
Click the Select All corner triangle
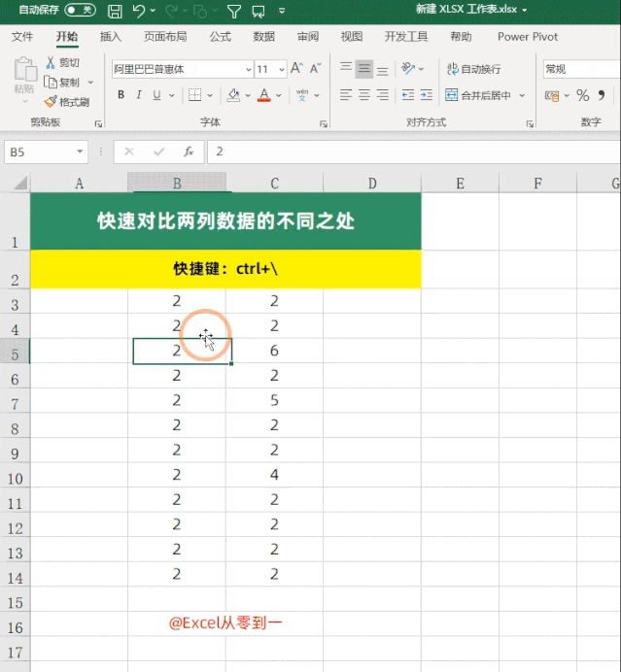pyautogui.click(x=20, y=183)
